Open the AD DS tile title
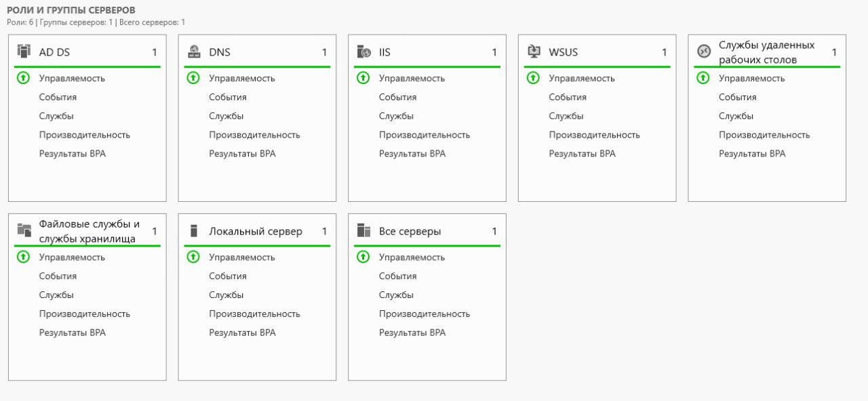This screenshot has height=401, width=868. tap(54, 52)
